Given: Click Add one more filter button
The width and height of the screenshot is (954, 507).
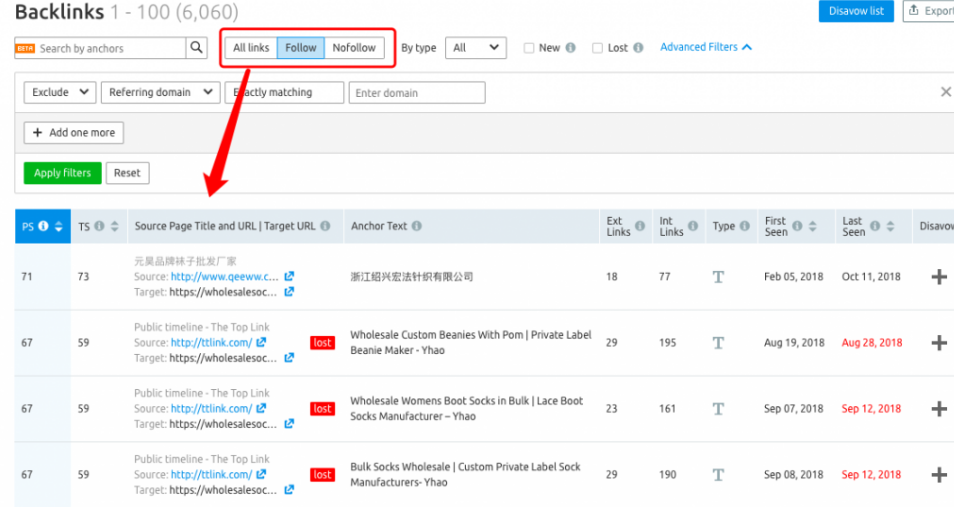Looking at the screenshot, I should point(74,133).
